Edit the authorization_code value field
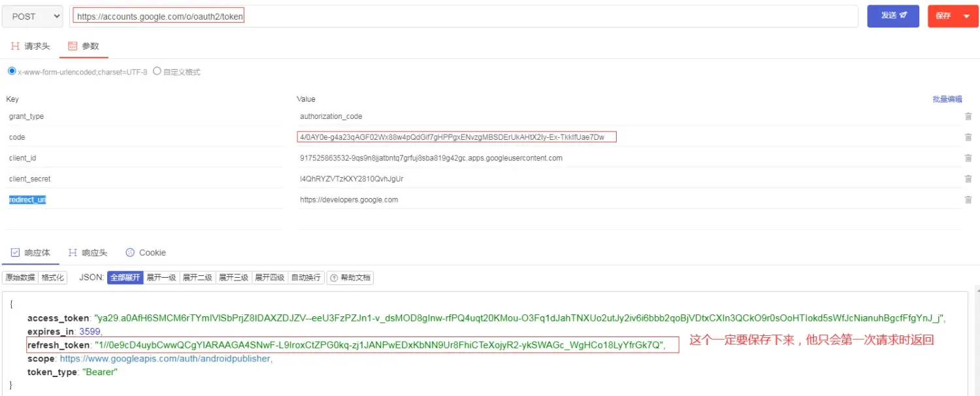This screenshot has width=980, height=396. coord(629,116)
